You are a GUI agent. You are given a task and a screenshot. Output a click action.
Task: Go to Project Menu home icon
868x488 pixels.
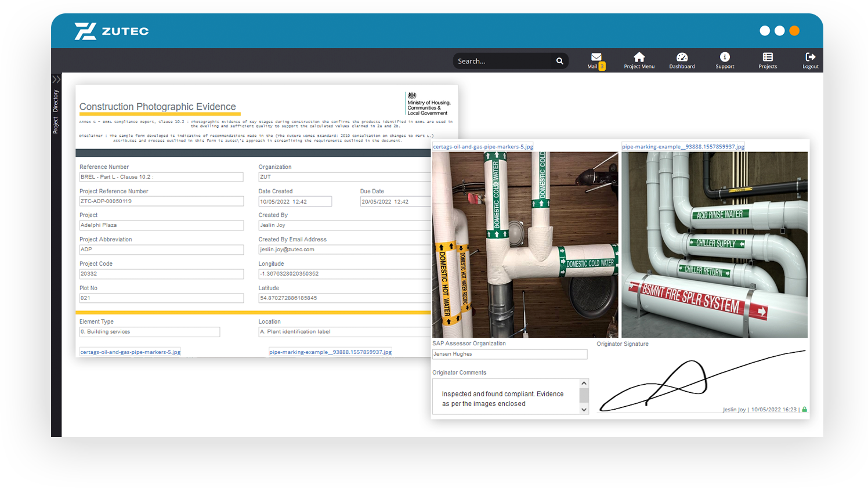pos(639,57)
